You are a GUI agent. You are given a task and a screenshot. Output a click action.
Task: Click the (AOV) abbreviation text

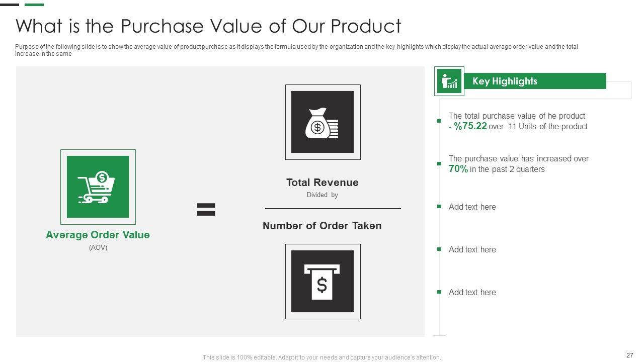point(98,247)
